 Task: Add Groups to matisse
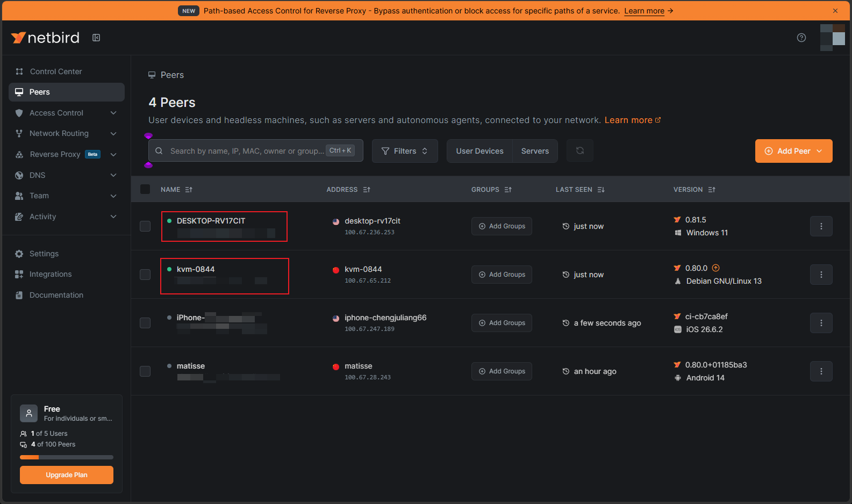coord(502,371)
